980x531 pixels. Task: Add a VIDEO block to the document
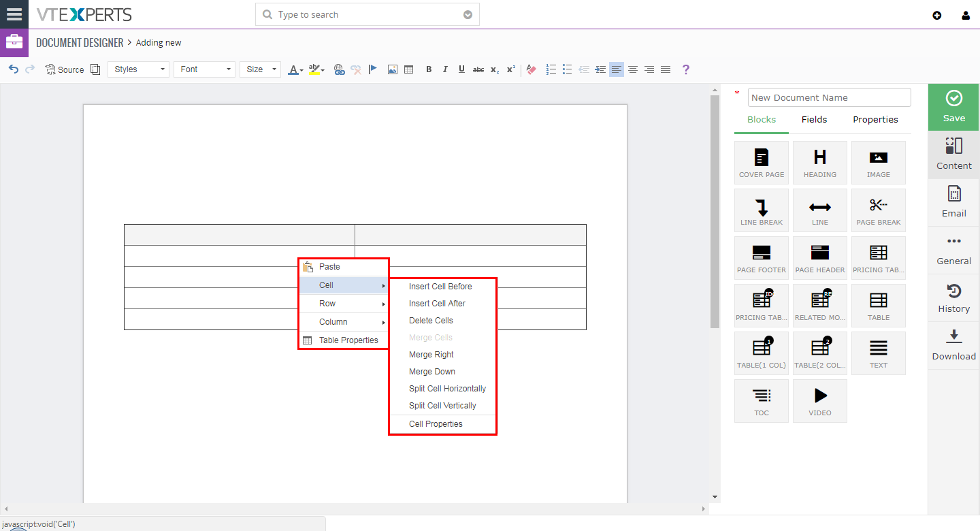[x=819, y=400]
